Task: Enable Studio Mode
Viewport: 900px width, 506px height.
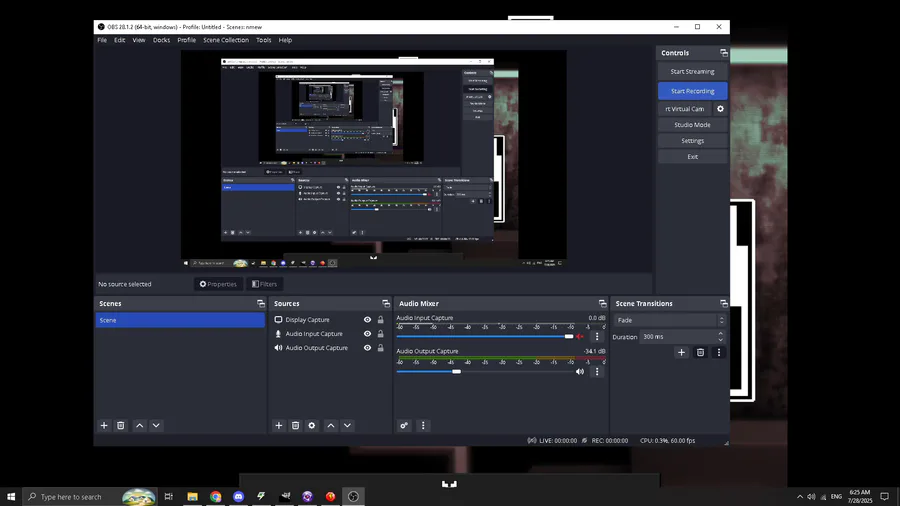Action: [693, 125]
